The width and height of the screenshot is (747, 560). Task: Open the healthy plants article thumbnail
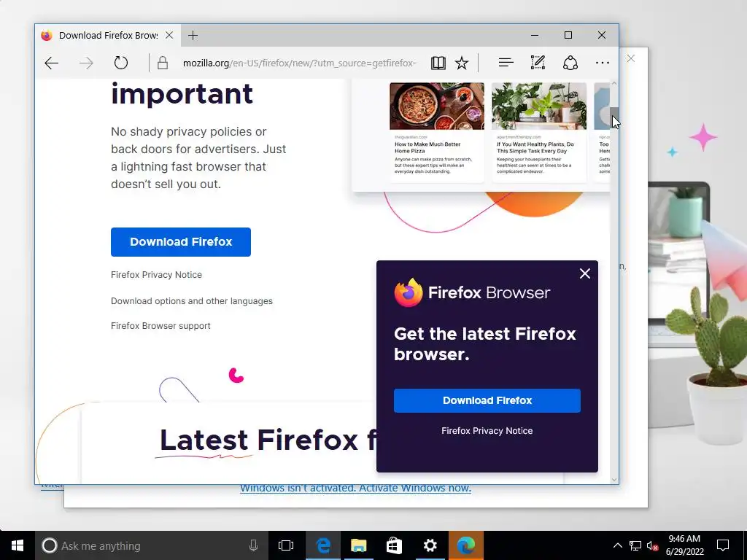pos(539,106)
